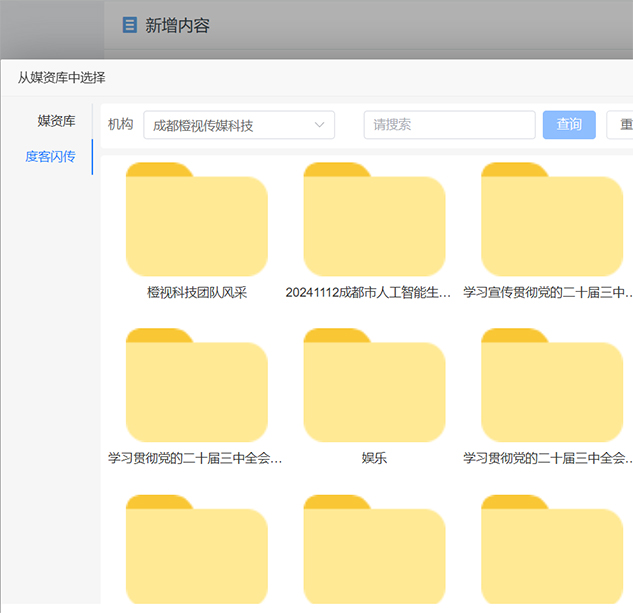633x613 pixels.
Task: Click the 新增内容 page heading
Action: coord(177,25)
